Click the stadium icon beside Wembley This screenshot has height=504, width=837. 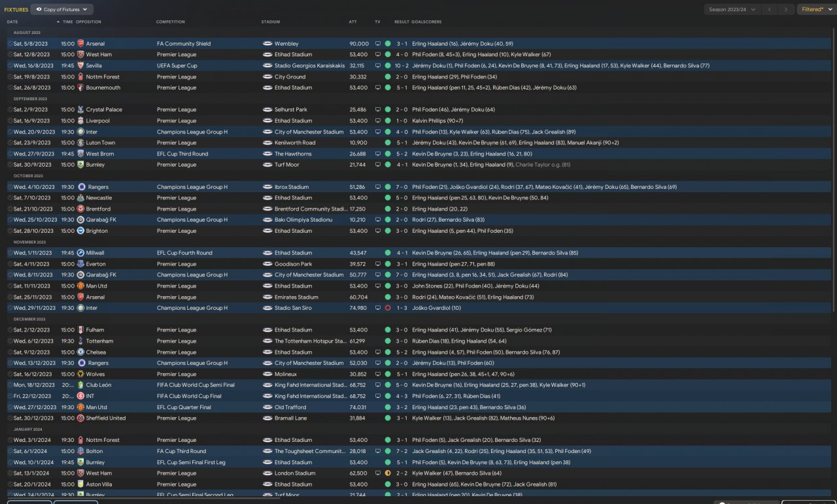pos(267,44)
